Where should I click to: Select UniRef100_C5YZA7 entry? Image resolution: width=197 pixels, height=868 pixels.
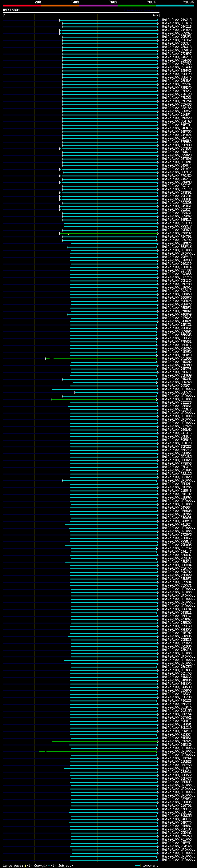(x=177, y=84)
